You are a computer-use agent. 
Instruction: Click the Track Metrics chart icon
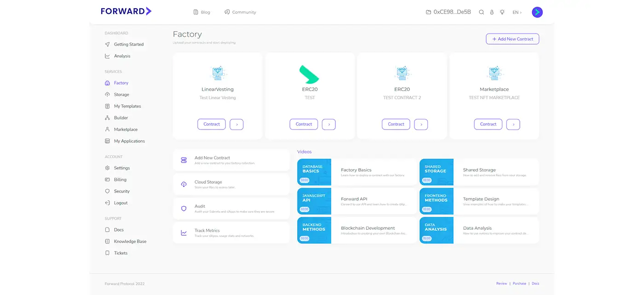tap(184, 233)
